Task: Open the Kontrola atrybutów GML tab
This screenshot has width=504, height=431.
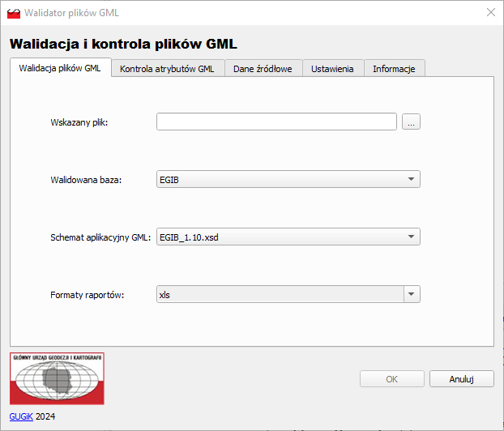Action: coord(167,69)
